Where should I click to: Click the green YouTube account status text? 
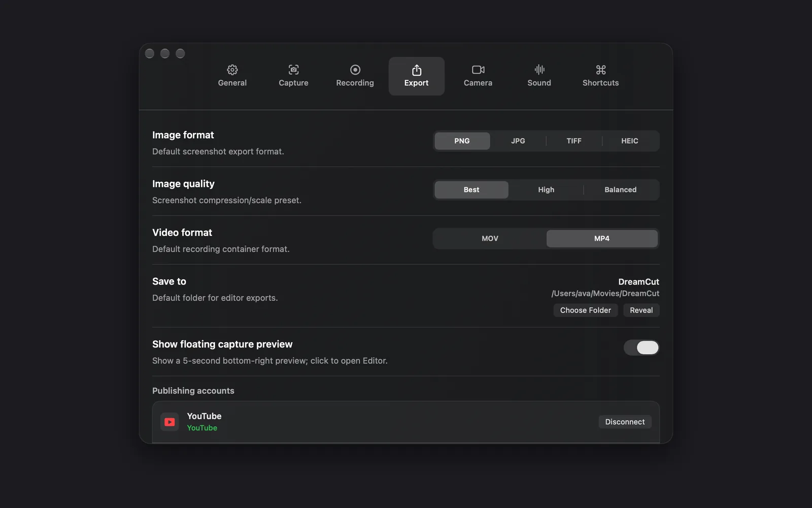(202, 428)
